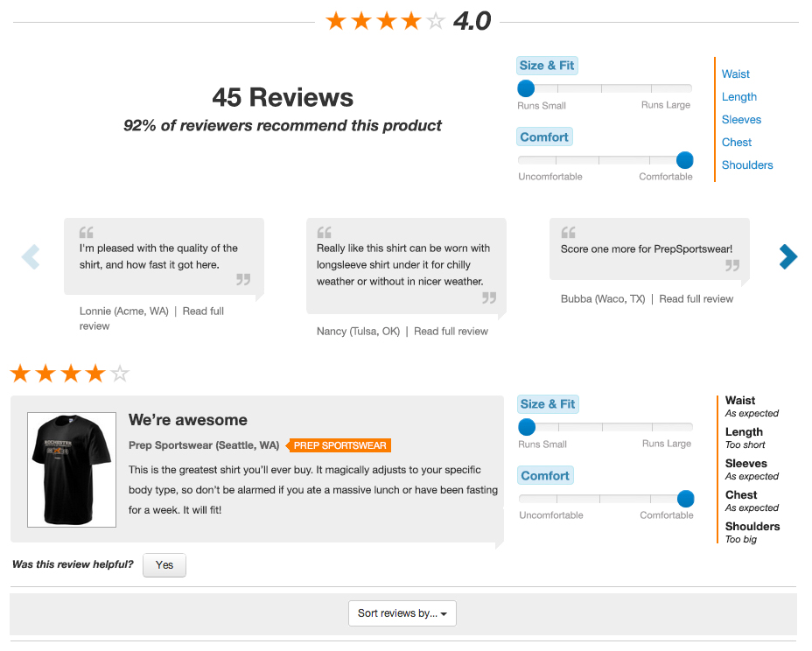Click the top Size & Fit label
Screen dimensions: 812x651
[547, 66]
